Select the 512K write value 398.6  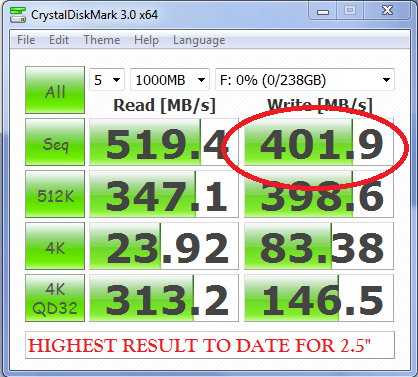319,194
